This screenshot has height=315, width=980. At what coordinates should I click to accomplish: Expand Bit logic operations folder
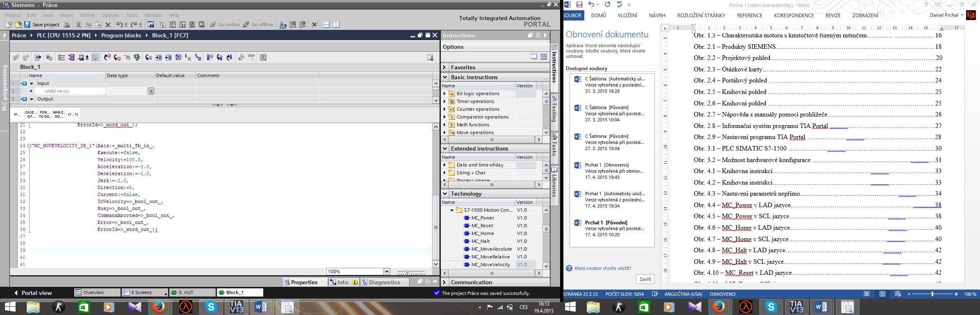pyautogui.click(x=444, y=94)
